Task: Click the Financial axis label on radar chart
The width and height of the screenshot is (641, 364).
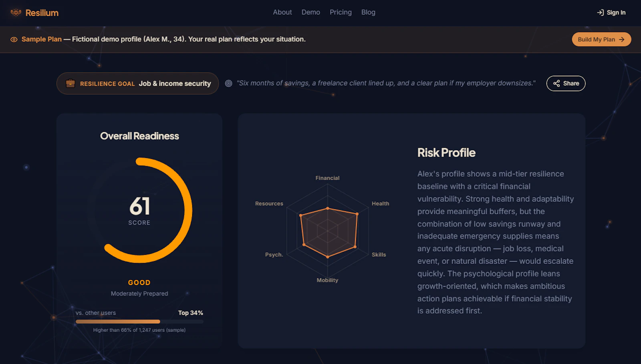Action: [x=327, y=178]
